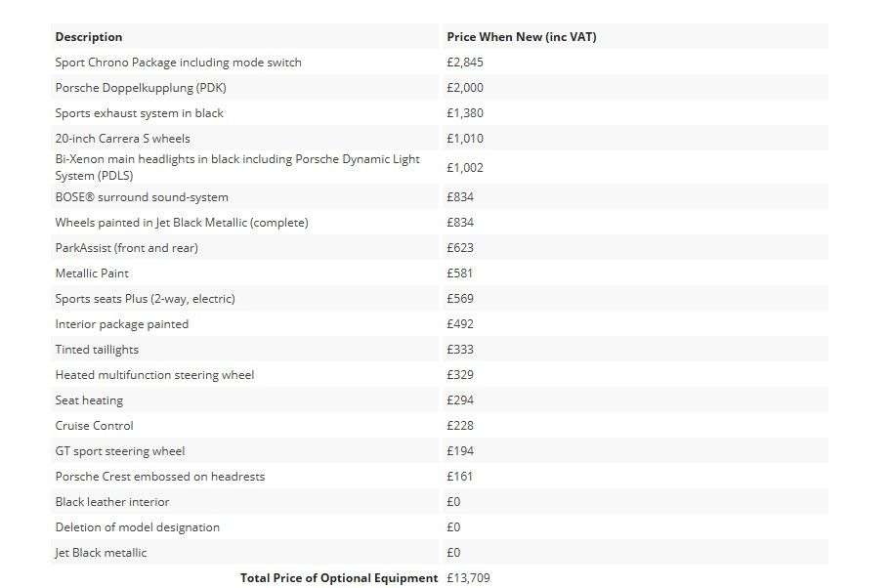Click the Price When New column header
This screenshot has width=892, height=588.
(x=521, y=37)
